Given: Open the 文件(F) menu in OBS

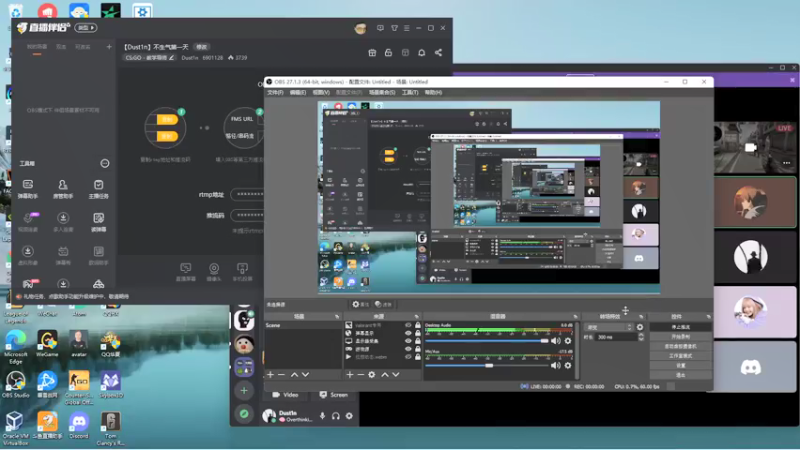Looking at the screenshot, I should click(275, 92).
